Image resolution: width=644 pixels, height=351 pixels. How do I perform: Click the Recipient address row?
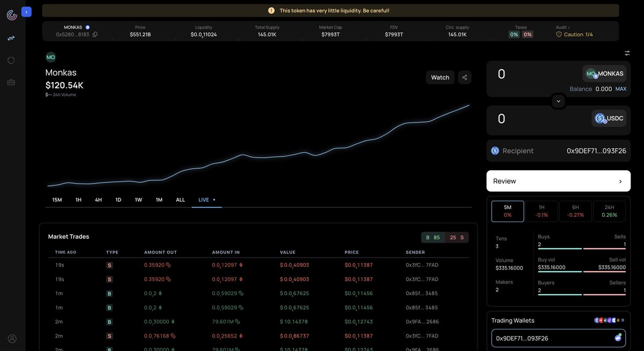(558, 151)
